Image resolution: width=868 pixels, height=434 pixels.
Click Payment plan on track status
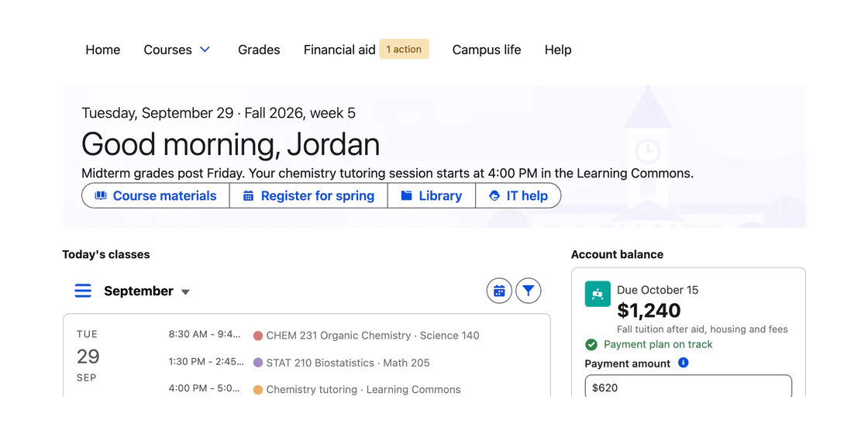tap(658, 345)
